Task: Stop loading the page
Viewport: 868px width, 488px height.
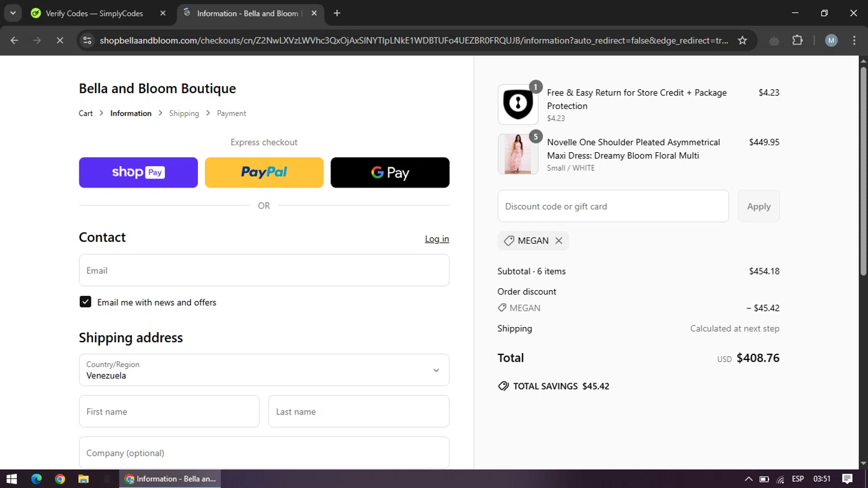Action: (60, 41)
